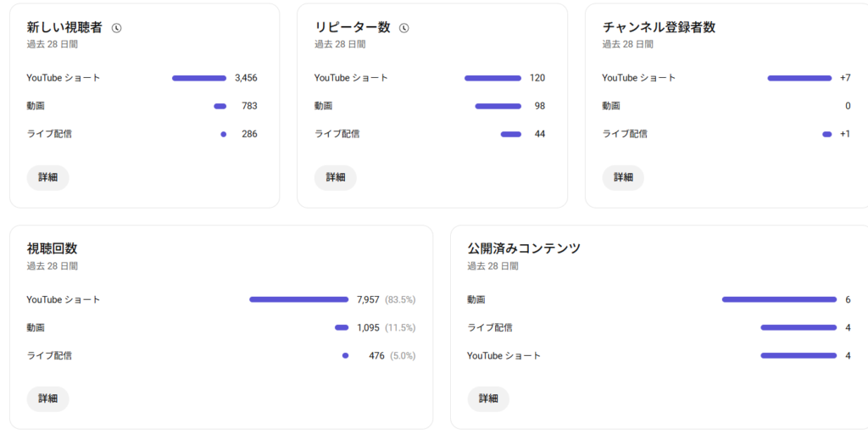Click 動画 bar in 視聴回数 card

(342, 327)
